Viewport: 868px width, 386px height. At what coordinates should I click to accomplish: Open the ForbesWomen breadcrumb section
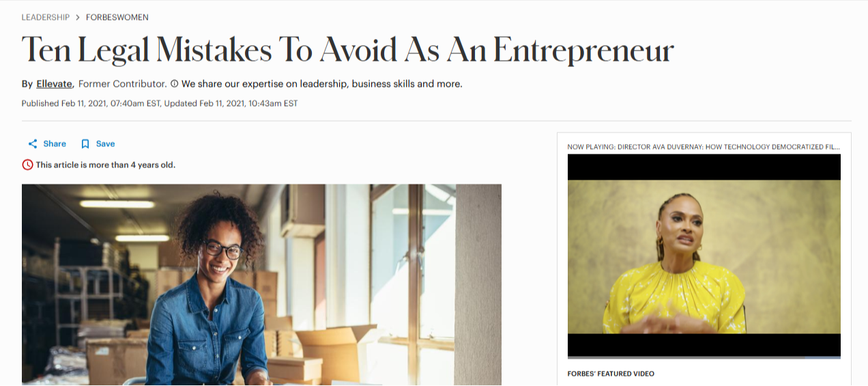(117, 17)
